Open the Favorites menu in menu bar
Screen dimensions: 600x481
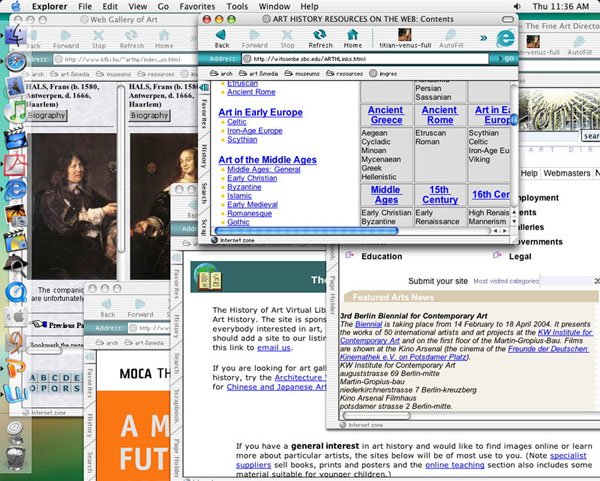coord(197,7)
